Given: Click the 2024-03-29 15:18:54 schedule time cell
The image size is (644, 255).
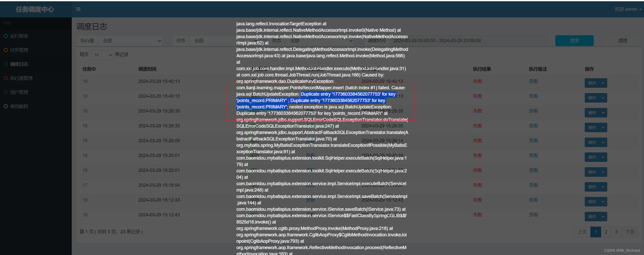Looking at the screenshot, I should [x=159, y=185].
